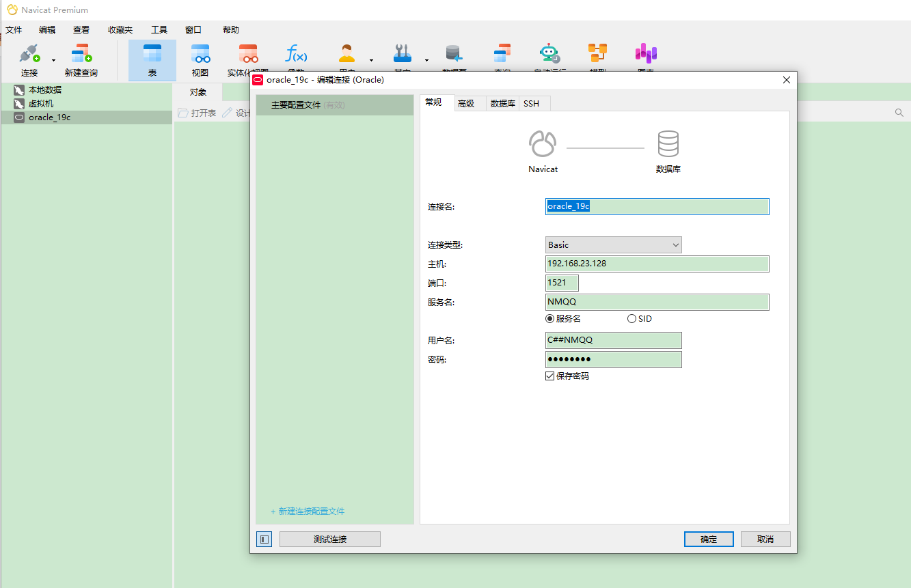
Task: Click the 对象 tab in main window
Action: click(198, 92)
